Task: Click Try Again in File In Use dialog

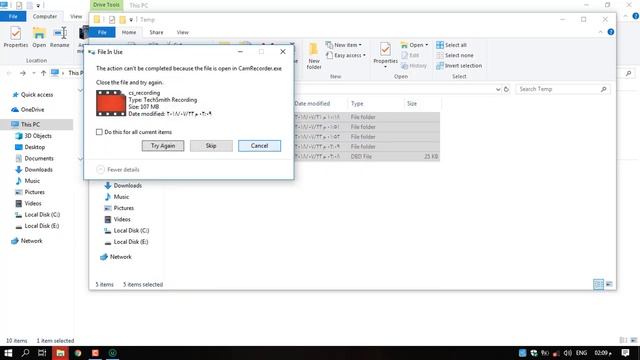Action: [x=163, y=146]
